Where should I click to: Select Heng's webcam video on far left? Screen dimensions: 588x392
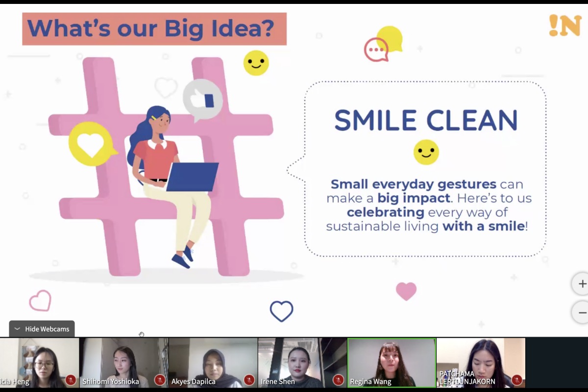tap(38, 360)
